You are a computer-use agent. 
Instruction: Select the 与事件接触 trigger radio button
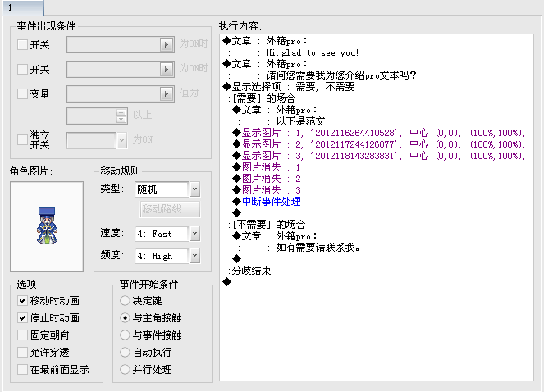pyautogui.click(x=125, y=335)
